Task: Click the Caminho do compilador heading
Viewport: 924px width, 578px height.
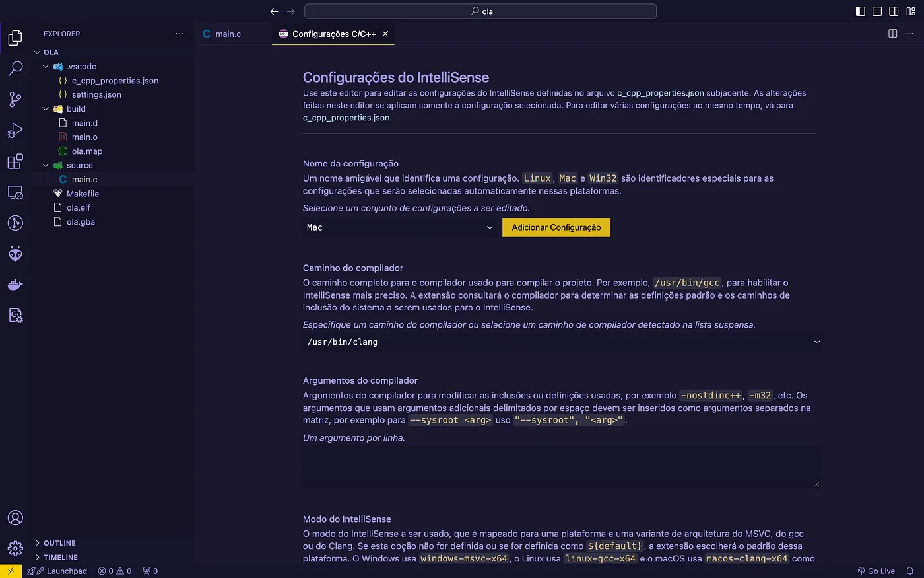Action: tap(353, 268)
